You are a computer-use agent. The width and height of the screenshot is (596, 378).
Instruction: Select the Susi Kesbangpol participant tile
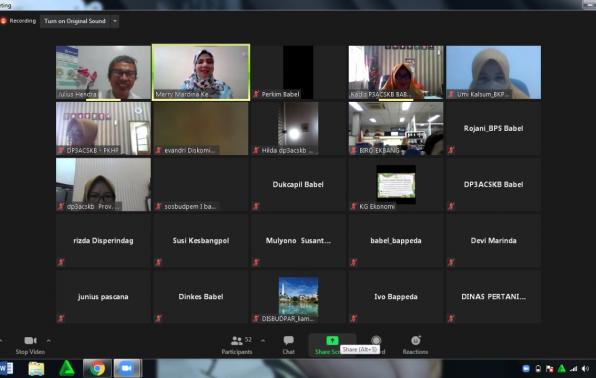coord(201,241)
